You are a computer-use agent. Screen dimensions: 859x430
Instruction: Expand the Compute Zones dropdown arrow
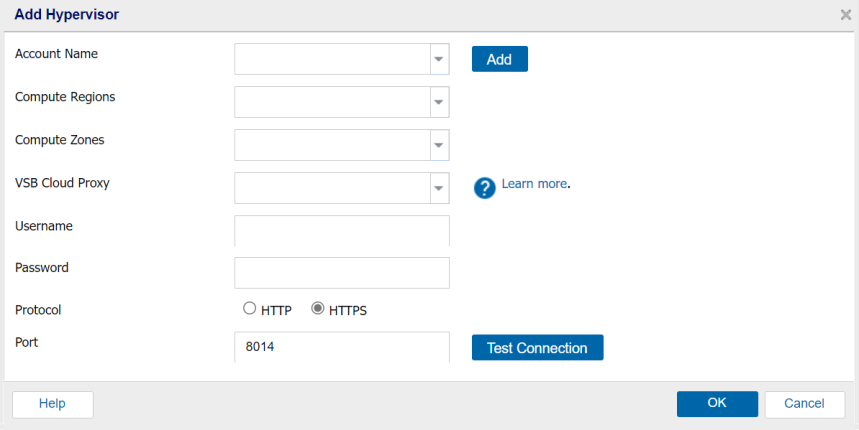point(439,145)
